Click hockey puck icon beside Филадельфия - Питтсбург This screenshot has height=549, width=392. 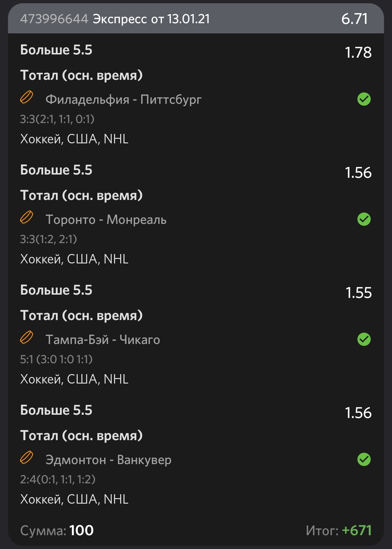click(x=26, y=98)
